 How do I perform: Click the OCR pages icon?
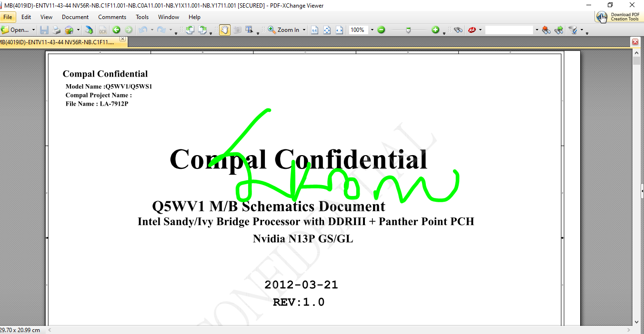(102, 30)
